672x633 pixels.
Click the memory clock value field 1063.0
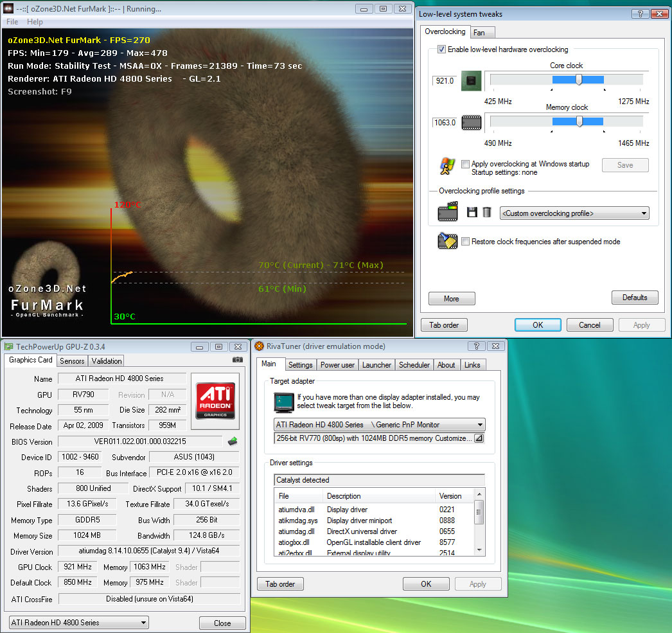(x=445, y=123)
